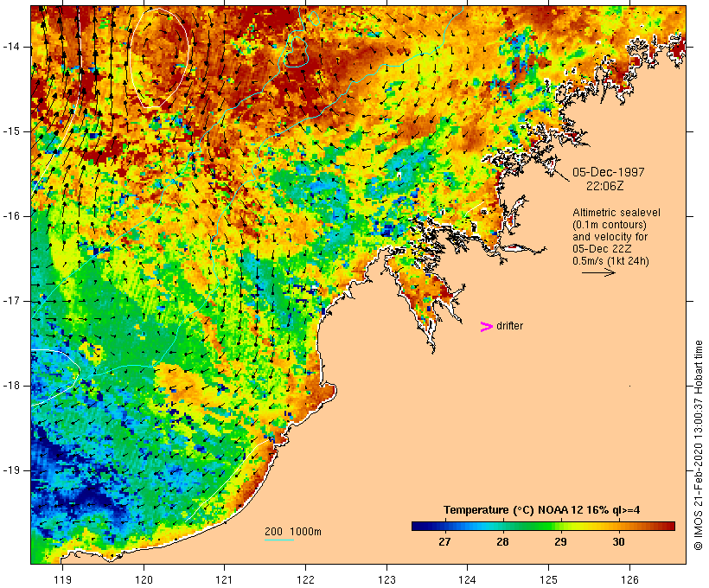This screenshot has width=709, height=588.
Task: Click the longitude label 124
Action: coord(468,579)
